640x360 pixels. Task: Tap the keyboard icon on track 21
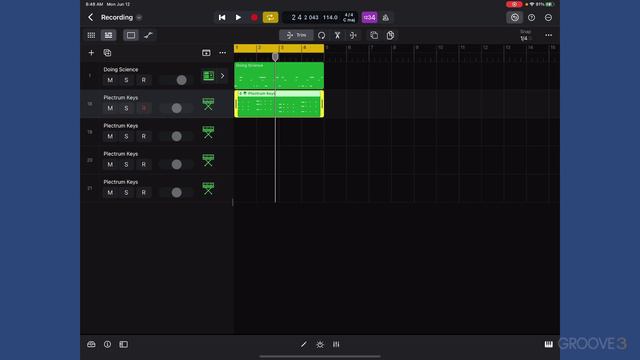[208, 188]
